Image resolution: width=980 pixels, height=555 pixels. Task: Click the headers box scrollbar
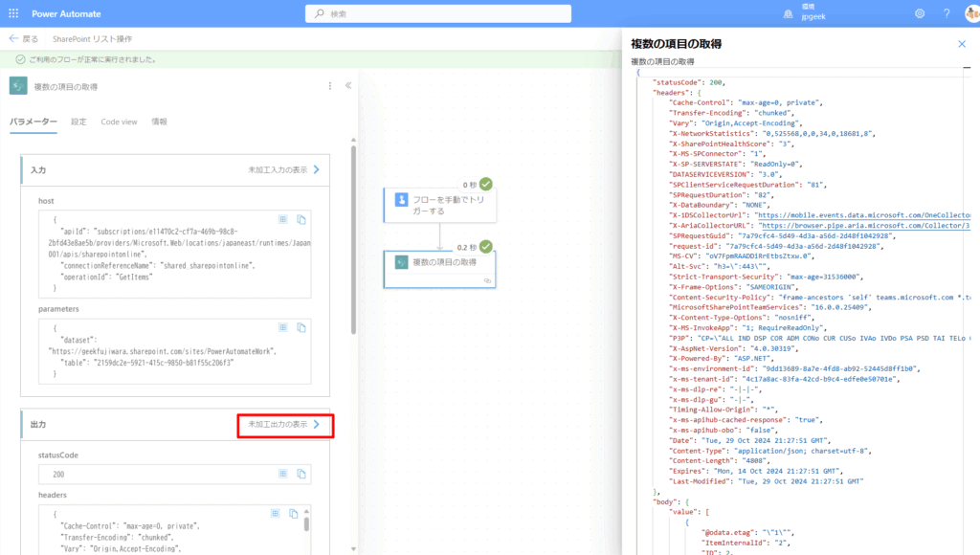306,523
